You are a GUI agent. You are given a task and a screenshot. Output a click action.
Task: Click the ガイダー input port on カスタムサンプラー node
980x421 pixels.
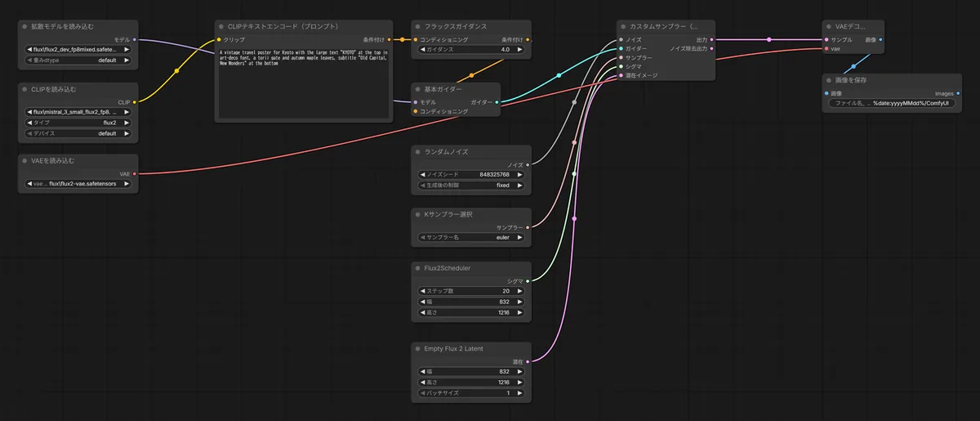click(621, 48)
